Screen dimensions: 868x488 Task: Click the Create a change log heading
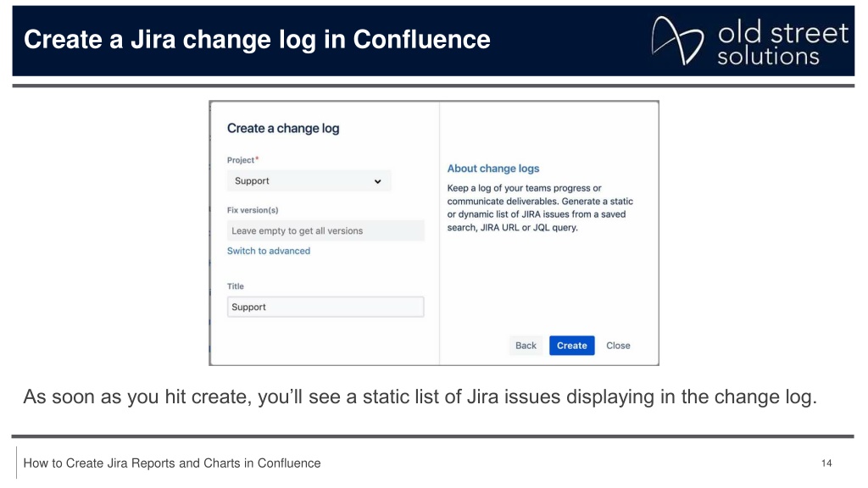click(283, 129)
